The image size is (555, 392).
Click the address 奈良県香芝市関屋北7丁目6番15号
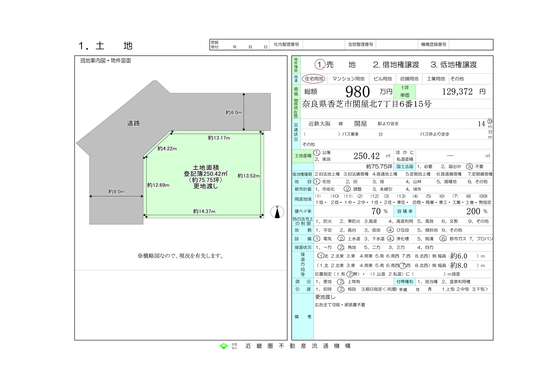tap(367, 104)
